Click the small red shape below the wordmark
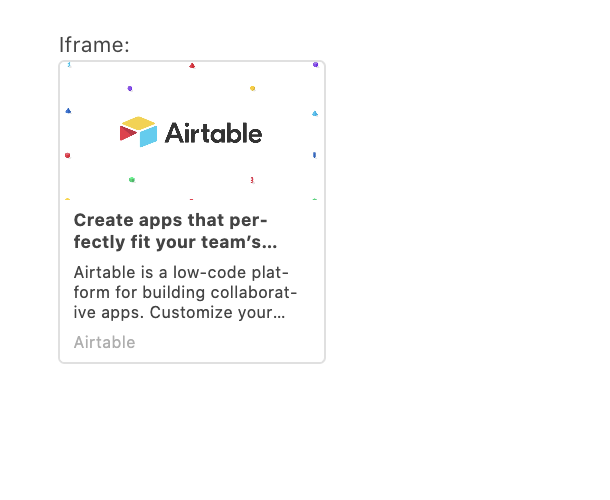The height and width of the screenshot is (500, 610). [x=252, y=180]
